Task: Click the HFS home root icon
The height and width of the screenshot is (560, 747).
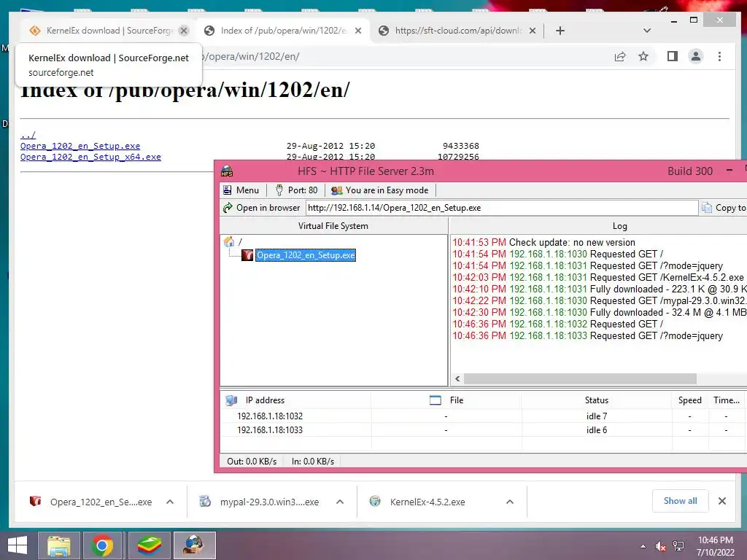Action: [229, 242]
